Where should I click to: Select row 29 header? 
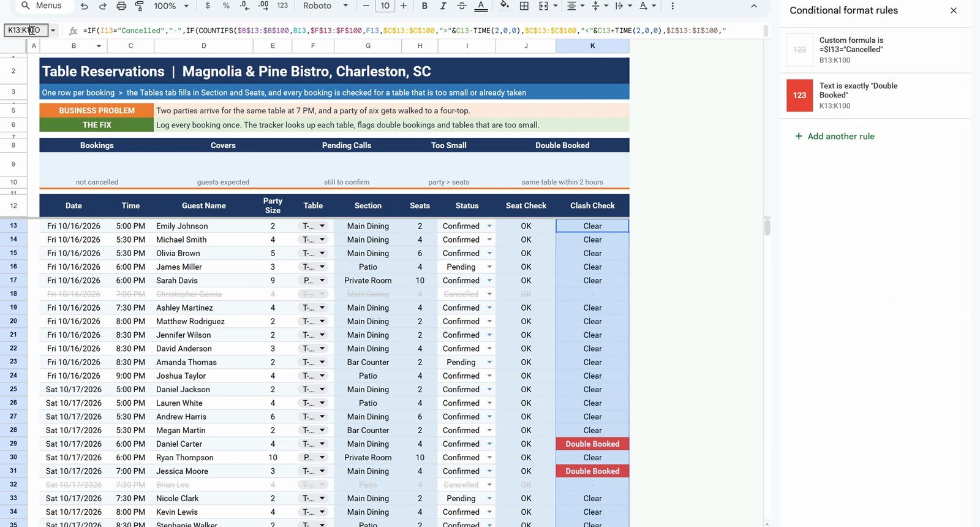[x=13, y=444]
